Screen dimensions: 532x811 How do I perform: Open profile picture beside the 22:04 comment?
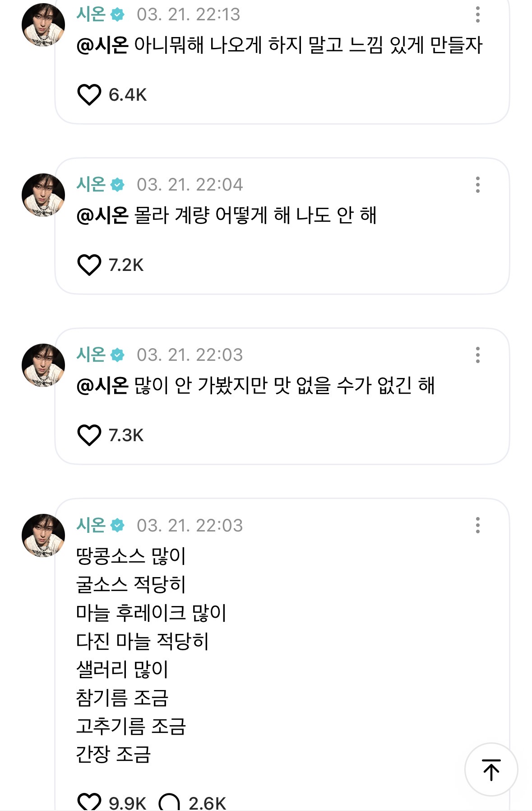click(43, 195)
